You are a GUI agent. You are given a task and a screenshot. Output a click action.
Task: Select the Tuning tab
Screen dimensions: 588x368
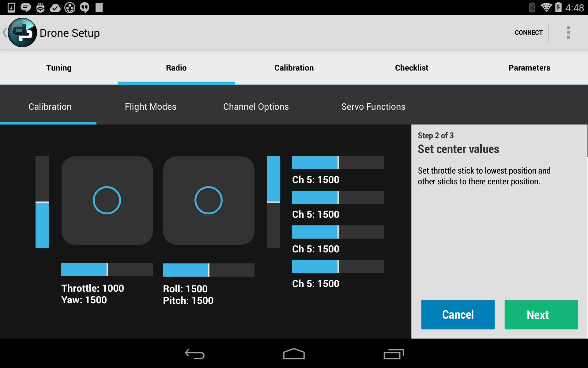(x=59, y=67)
